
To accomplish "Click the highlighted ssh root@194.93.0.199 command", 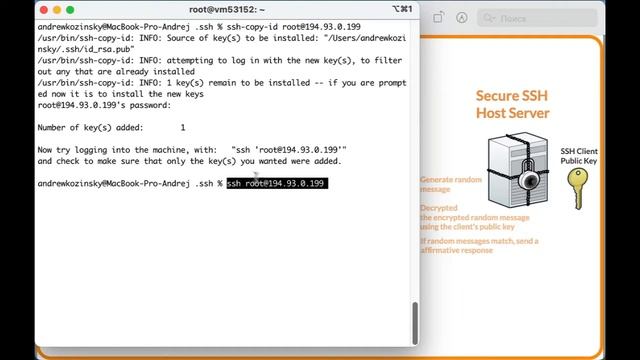I will [277, 183].
